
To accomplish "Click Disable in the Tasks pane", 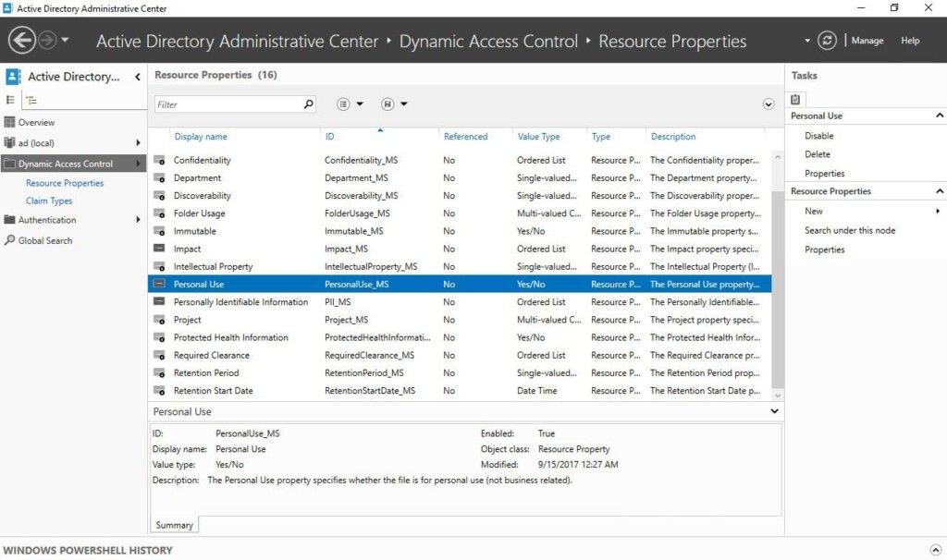I will click(x=819, y=136).
